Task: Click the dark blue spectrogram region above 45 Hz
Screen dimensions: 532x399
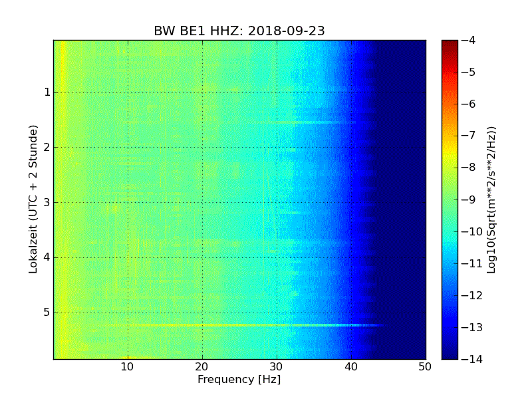Action: (407, 199)
